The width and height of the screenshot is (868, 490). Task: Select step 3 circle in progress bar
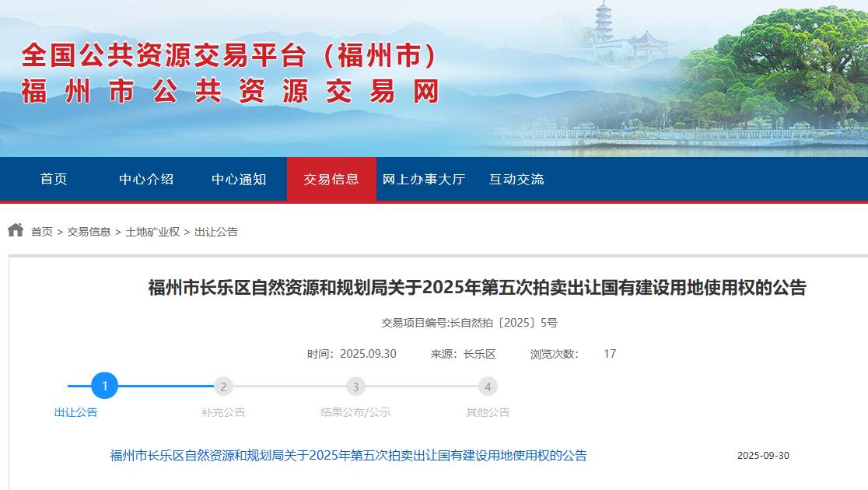click(x=355, y=387)
